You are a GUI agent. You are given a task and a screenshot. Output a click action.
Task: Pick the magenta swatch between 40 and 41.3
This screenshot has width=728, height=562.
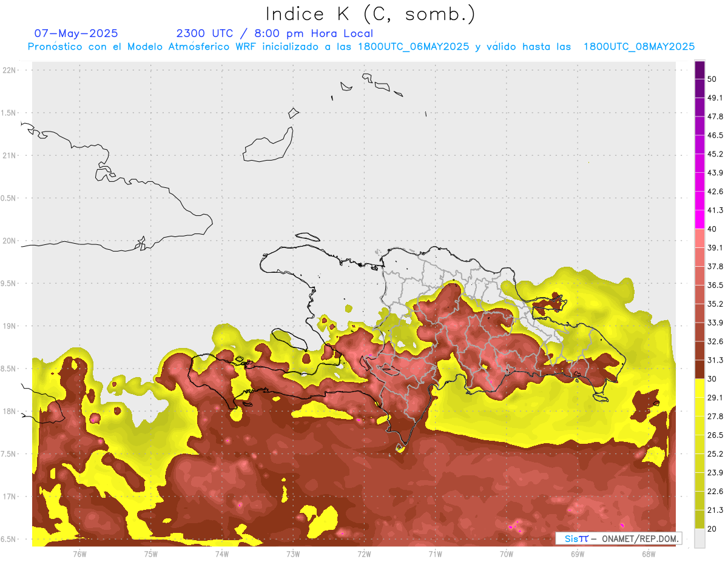699,219
